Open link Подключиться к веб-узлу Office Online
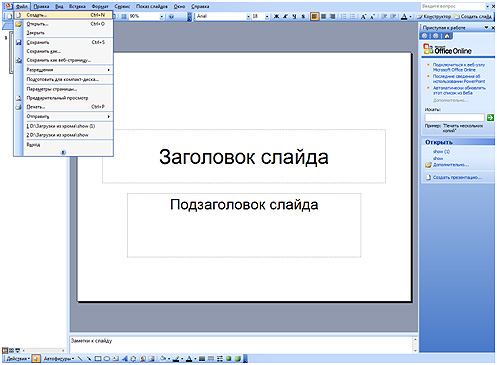 (459, 67)
